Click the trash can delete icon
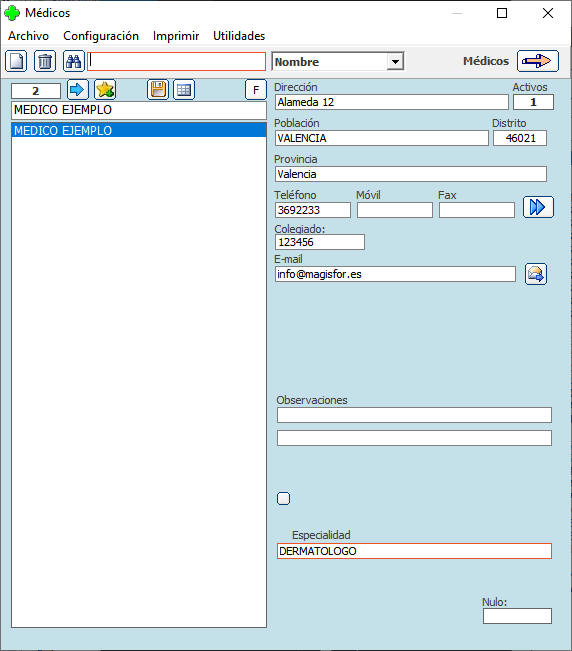This screenshot has height=651, width=572. point(45,61)
